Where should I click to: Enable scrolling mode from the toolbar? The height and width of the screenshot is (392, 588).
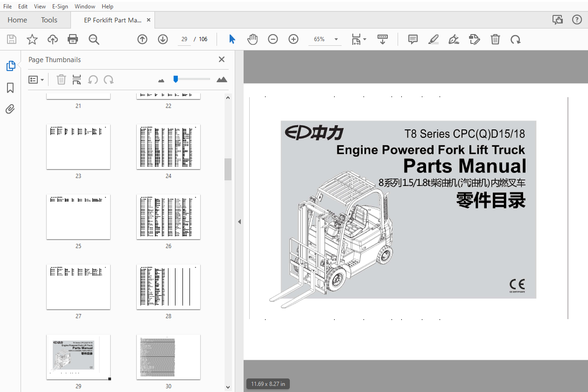pyautogui.click(x=383, y=39)
